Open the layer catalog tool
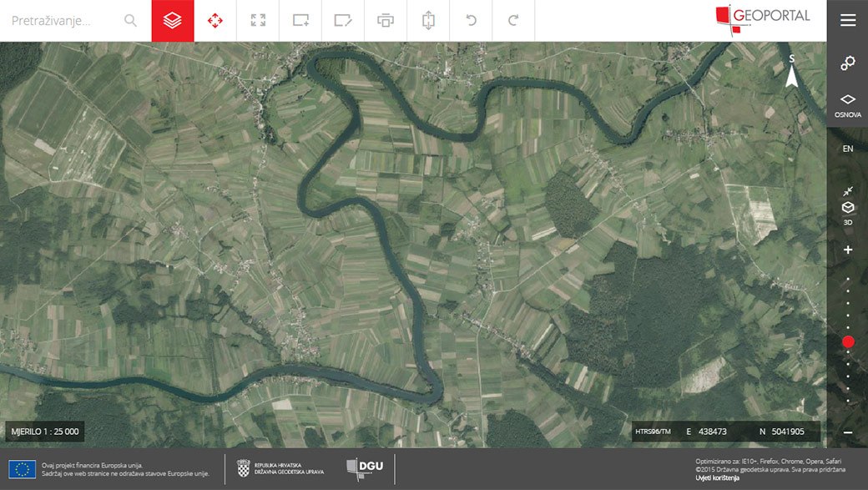 point(173,21)
